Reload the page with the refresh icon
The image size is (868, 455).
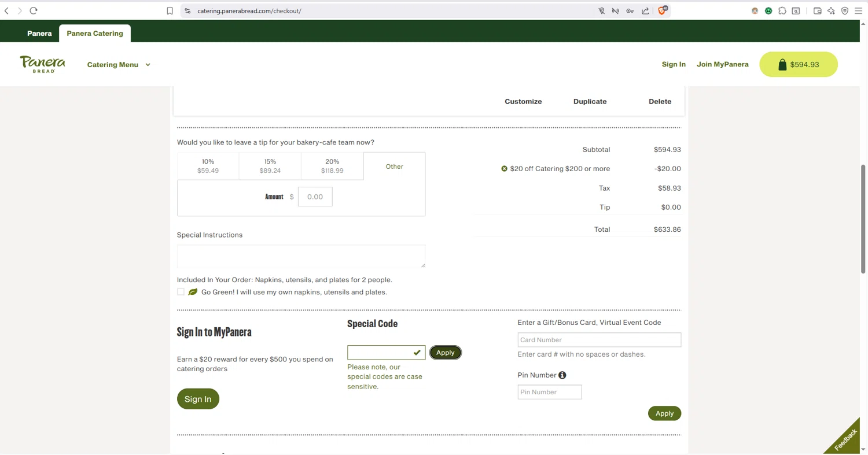(34, 10)
